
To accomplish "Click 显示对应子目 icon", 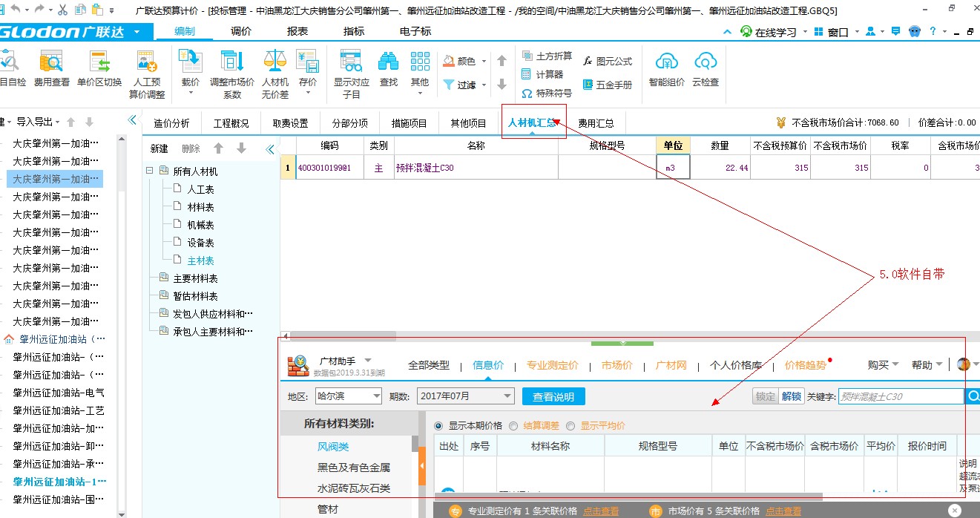I will coord(351,74).
